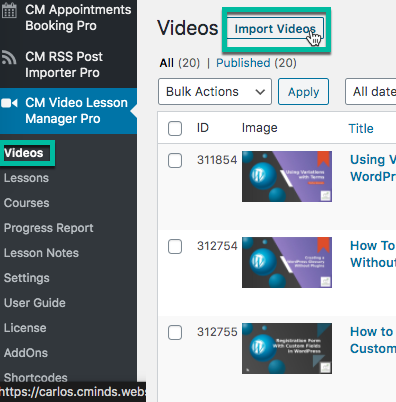The width and height of the screenshot is (396, 402).
Task: Sort the table by the Title column
Action: coord(361,129)
